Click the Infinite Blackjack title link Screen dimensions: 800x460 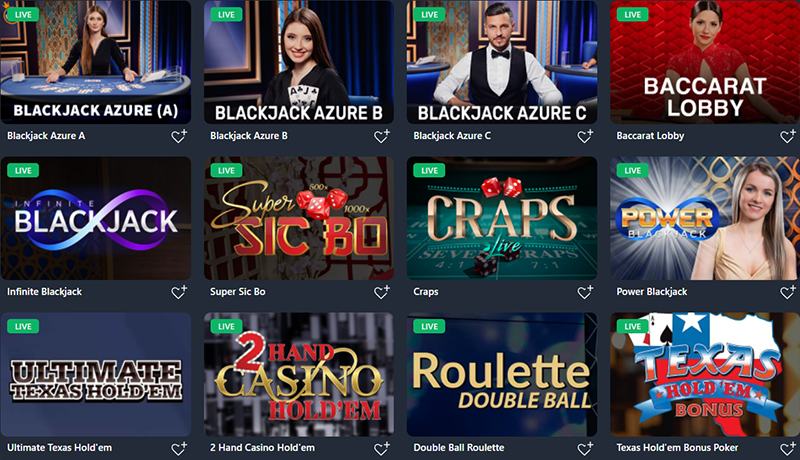click(44, 292)
